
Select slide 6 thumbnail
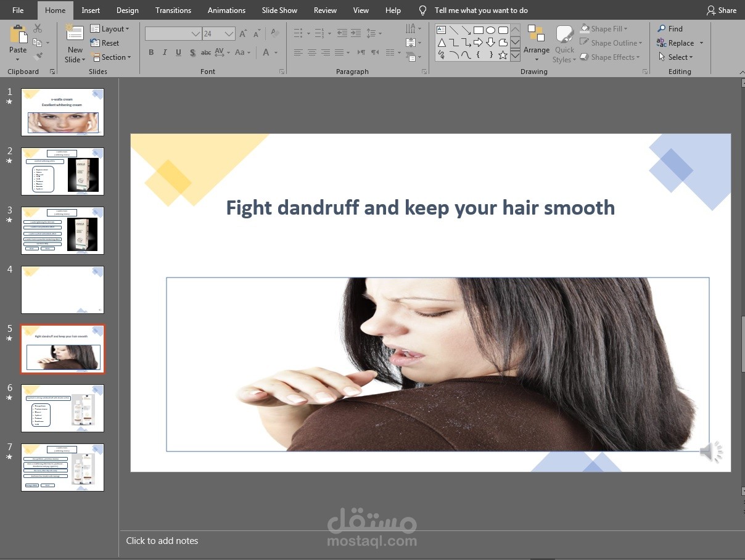(62, 408)
